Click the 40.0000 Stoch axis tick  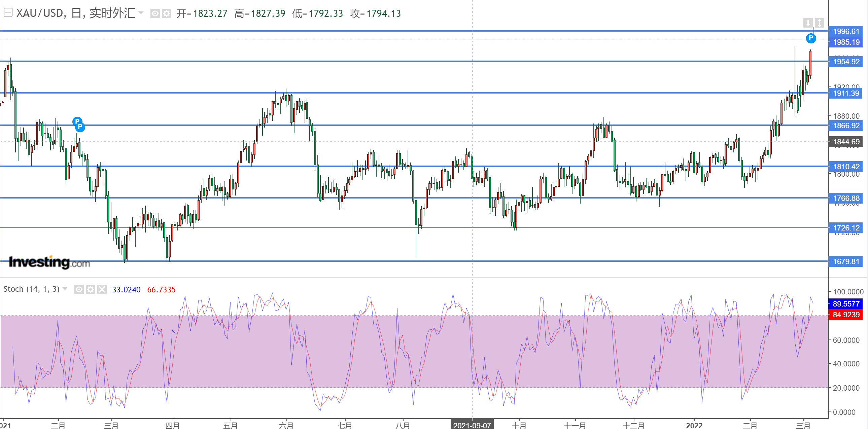coord(846,364)
